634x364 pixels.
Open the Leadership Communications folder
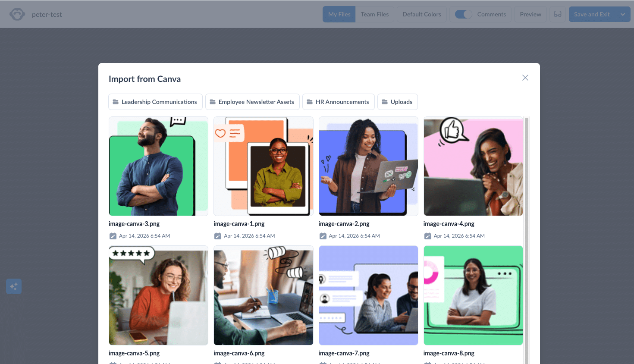click(x=155, y=102)
